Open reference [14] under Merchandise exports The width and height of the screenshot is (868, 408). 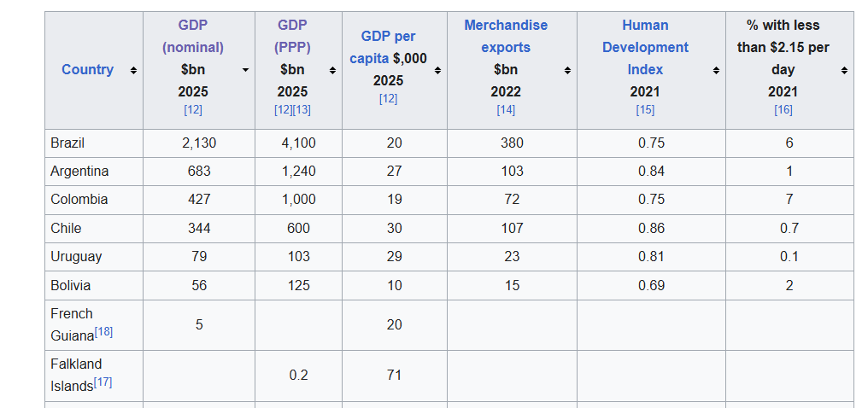(x=506, y=109)
